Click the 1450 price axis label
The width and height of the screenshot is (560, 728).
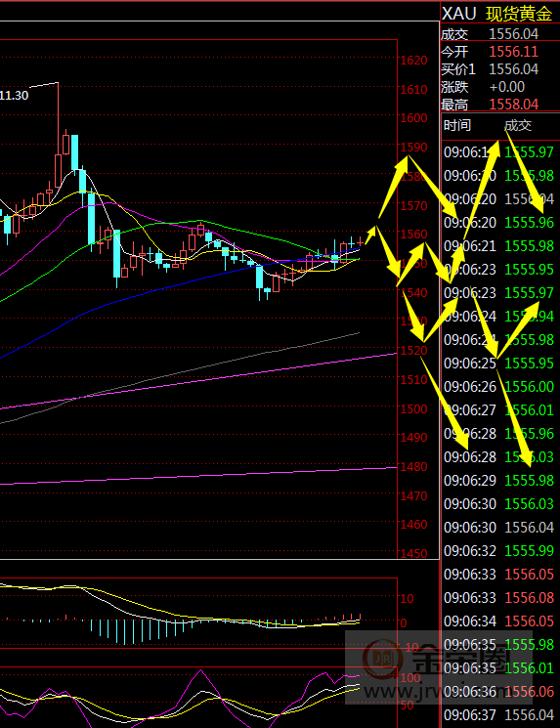pyautogui.click(x=413, y=553)
